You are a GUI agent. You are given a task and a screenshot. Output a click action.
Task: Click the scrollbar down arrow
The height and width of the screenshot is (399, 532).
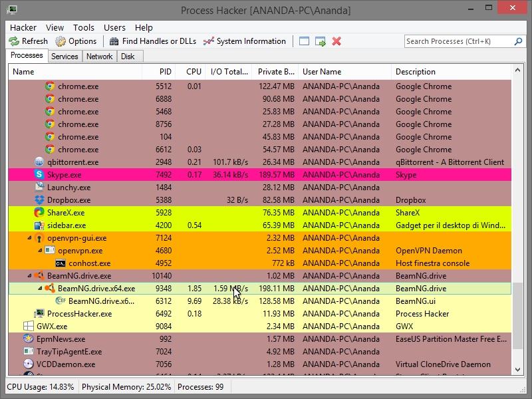click(x=517, y=370)
